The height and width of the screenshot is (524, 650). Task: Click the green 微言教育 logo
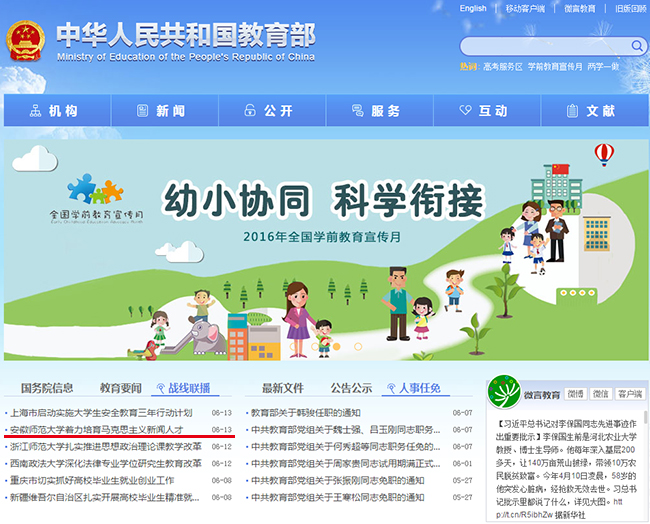pos(507,395)
